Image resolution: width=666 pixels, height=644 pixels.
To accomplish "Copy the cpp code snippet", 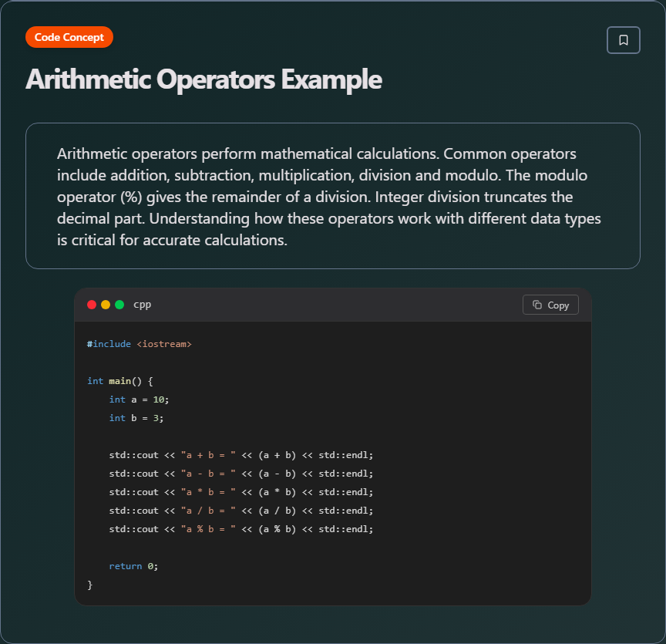I will pos(550,305).
